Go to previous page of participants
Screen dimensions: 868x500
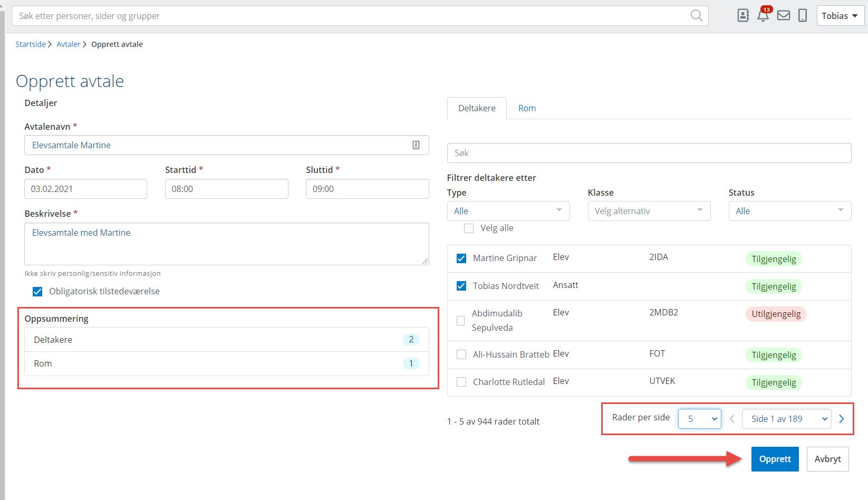point(732,419)
